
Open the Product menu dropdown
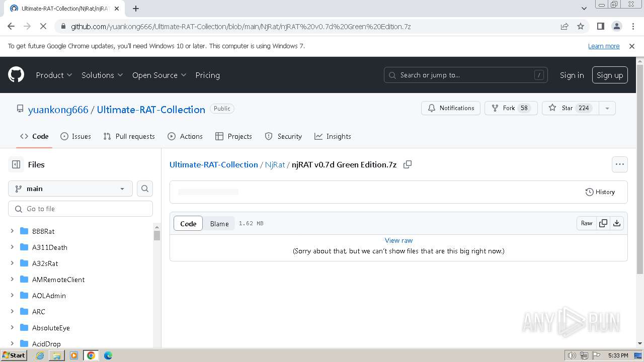(54, 75)
